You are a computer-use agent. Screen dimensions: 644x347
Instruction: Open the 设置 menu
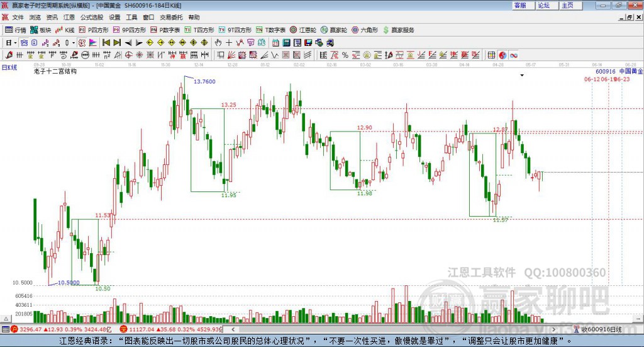(x=114, y=17)
